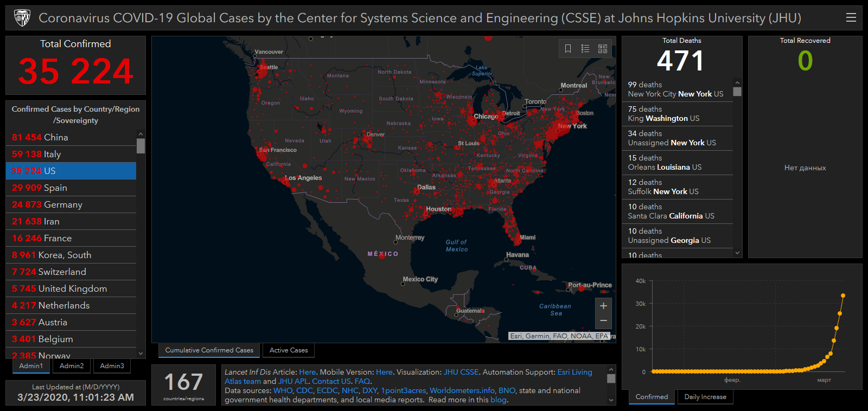The image size is (868, 411).
Task: Open the FAQ link
Action: point(362,381)
